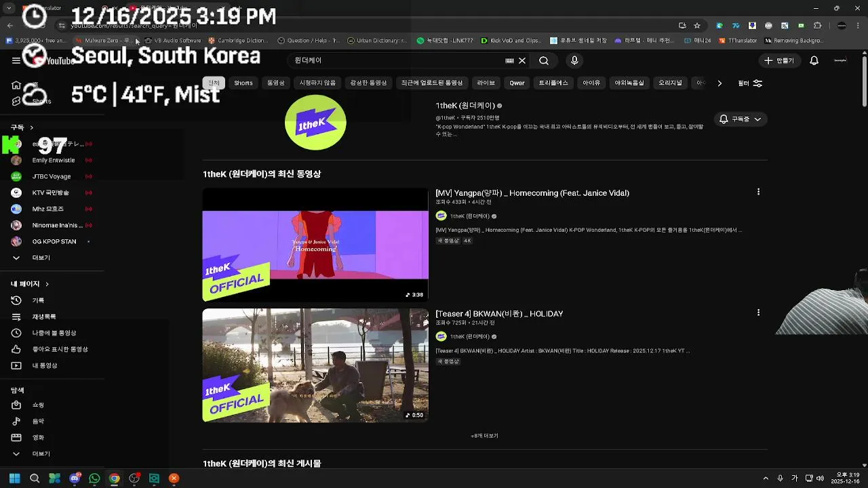Click the 만들기 create button
Viewport: 868px width, 488px height.
(779, 60)
